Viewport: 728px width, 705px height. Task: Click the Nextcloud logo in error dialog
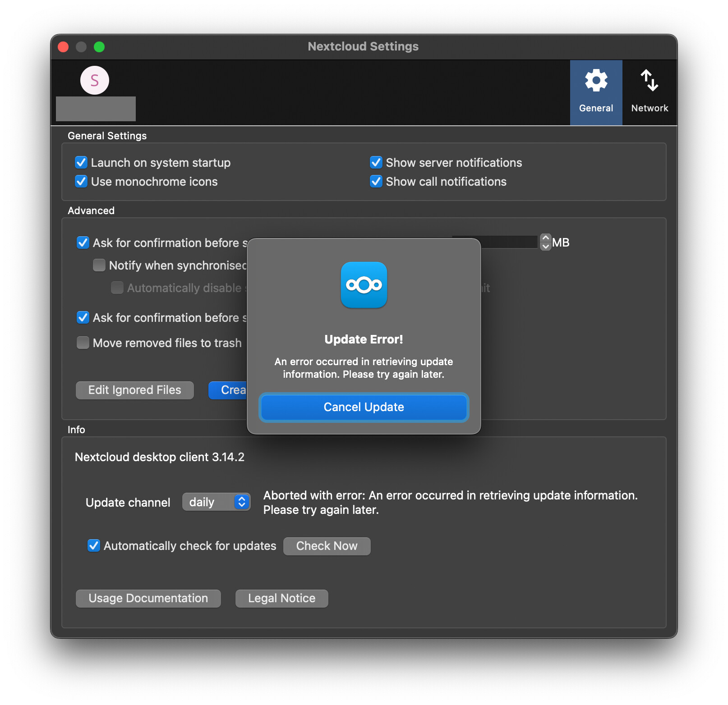364,285
